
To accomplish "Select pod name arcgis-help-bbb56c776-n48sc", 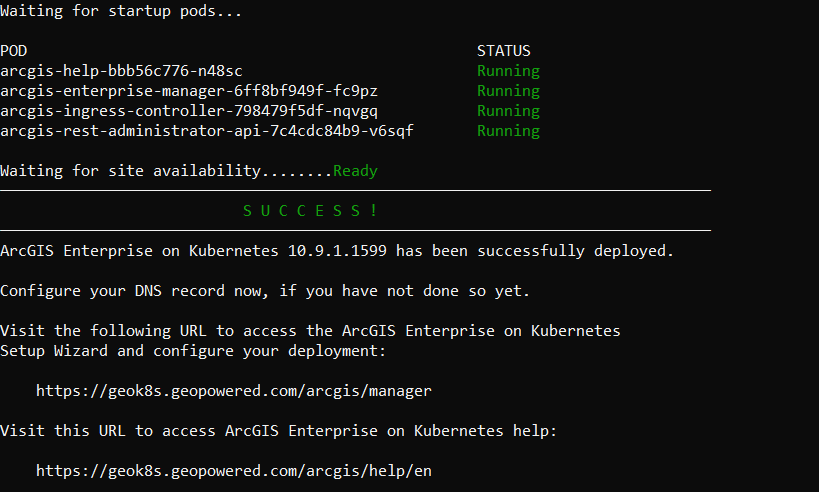I will pos(121,71).
